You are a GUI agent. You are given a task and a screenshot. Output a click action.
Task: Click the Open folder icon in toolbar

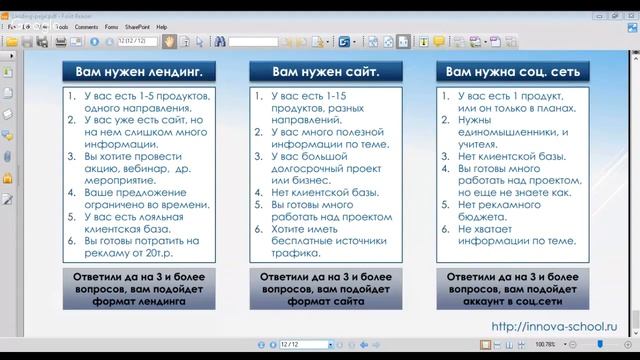(12, 42)
